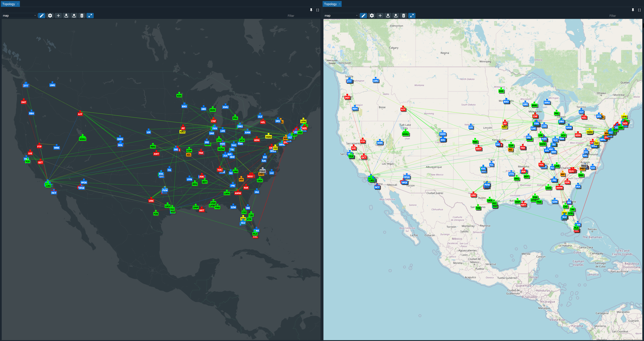
Task: Open settings gear in right Topology panel
Action: click(372, 15)
